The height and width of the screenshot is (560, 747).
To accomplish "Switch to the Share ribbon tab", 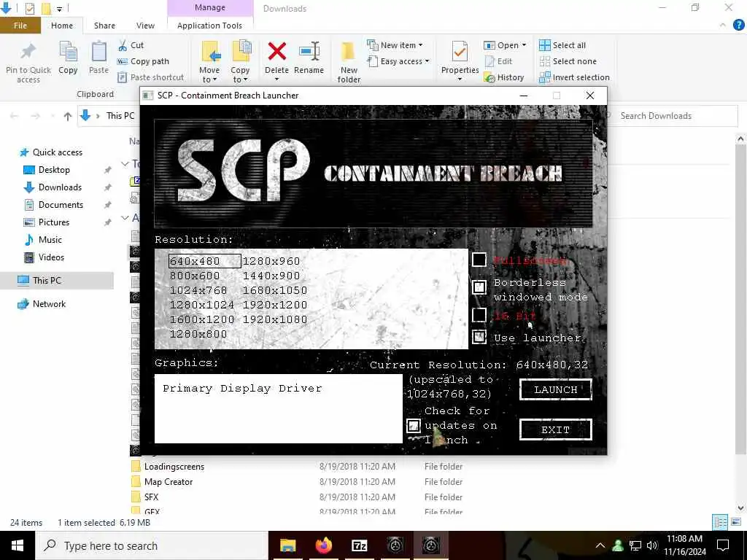I will [x=104, y=26].
